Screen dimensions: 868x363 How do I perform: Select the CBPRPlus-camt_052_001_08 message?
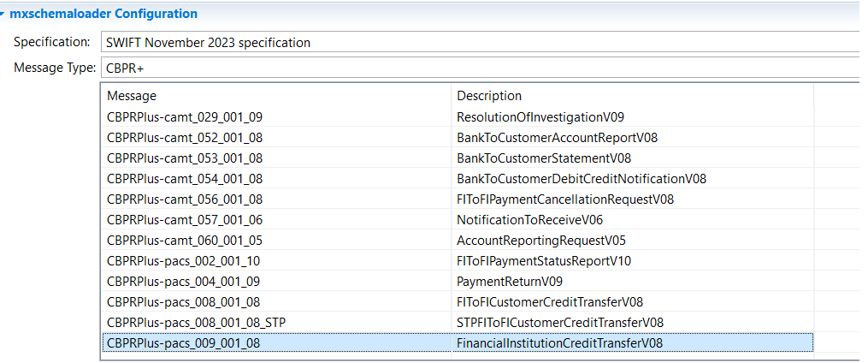[183, 137]
